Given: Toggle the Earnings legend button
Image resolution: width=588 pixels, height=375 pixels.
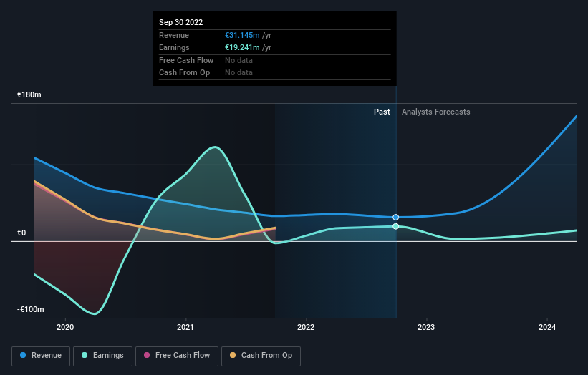Looking at the screenshot, I should pos(102,356).
